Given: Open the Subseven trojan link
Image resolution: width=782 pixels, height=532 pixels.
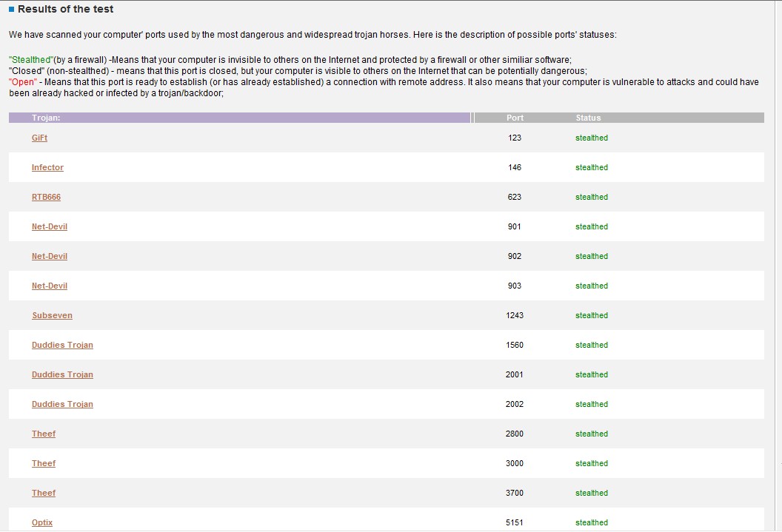Looking at the screenshot, I should [52, 316].
